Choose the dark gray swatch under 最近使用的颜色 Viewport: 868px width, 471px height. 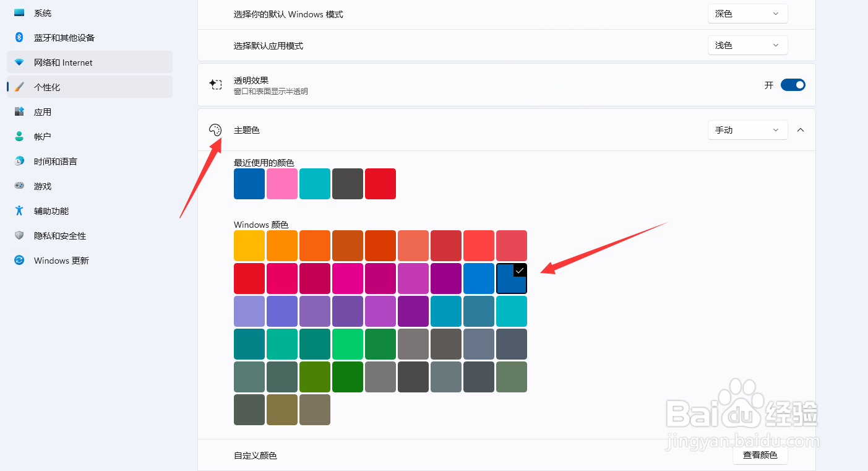[x=348, y=184]
